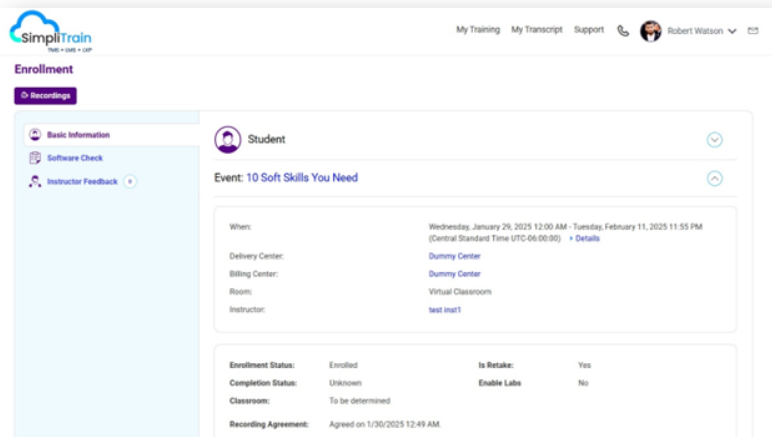Collapse the Event section chevron

(714, 178)
